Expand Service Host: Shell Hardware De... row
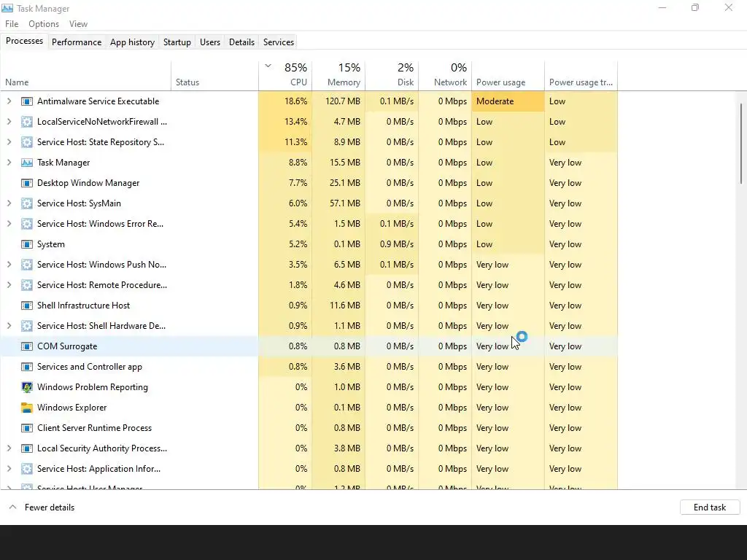Viewport: 747px width, 560px height. pos(9,326)
